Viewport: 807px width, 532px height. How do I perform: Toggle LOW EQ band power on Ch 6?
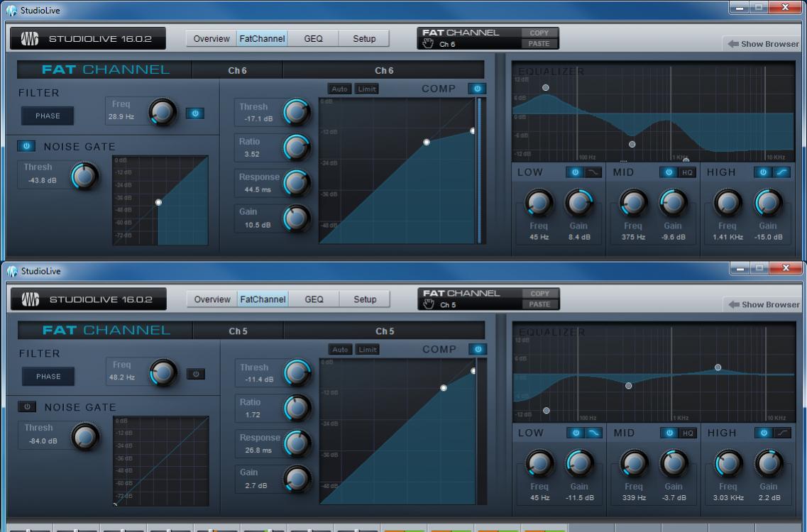[x=575, y=172]
